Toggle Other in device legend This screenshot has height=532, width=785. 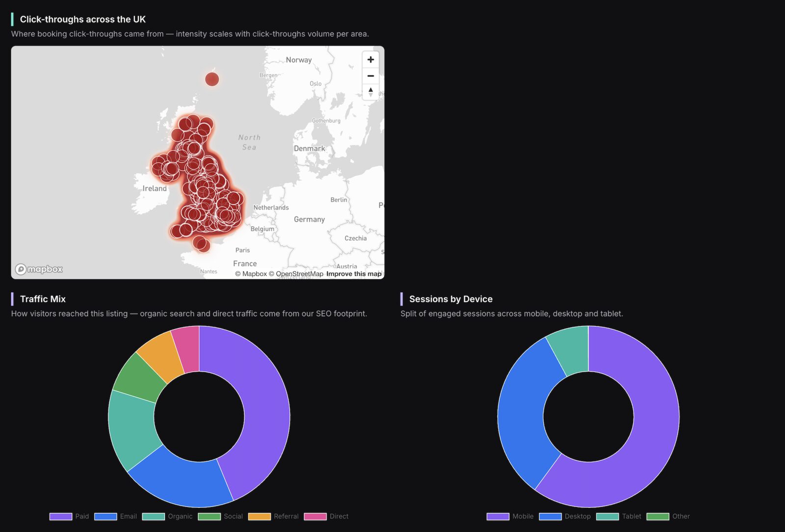(668, 516)
